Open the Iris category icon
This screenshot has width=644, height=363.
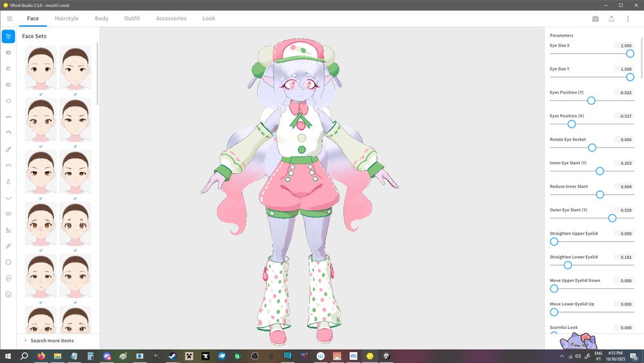(8, 68)
